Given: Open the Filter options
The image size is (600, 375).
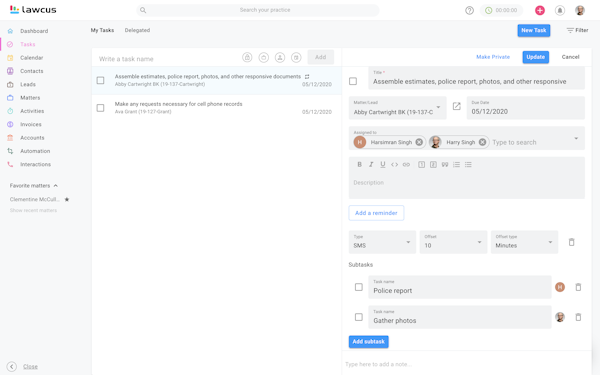Looking at the screenshot, I should [x=577, y=30].
